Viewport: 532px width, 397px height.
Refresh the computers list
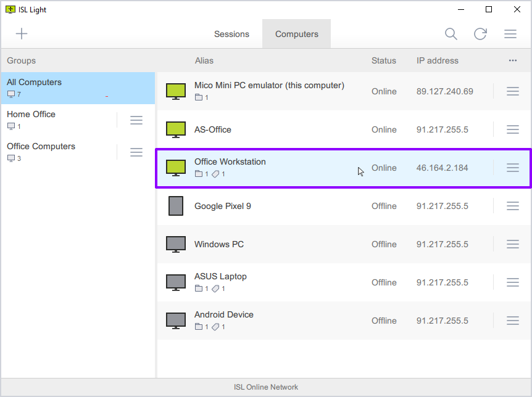coord(480,34)
